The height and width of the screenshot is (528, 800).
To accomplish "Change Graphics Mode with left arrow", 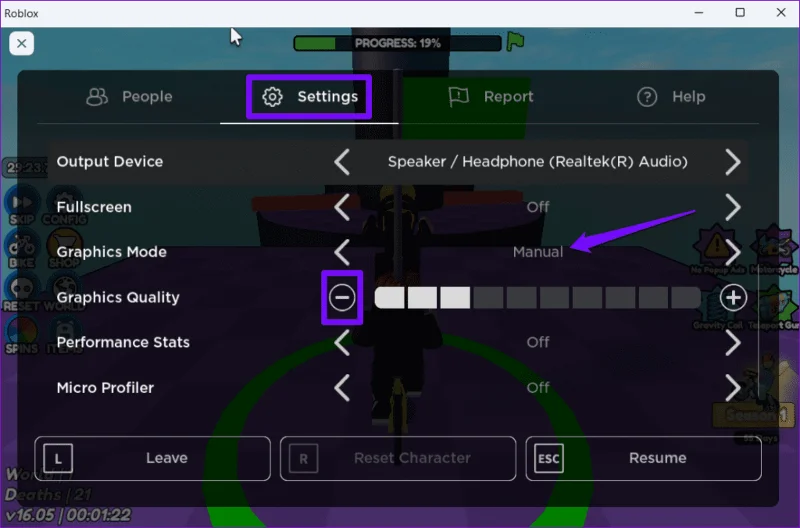I will pos(342,252).
